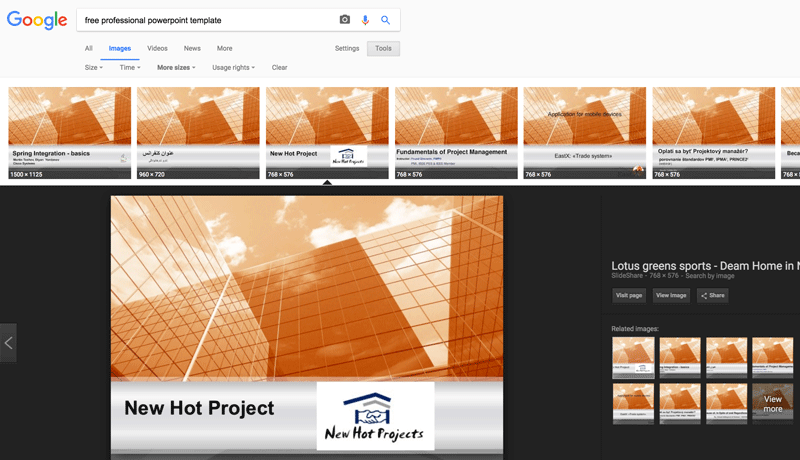Open the Size filter dropdown
Screen dimensions: 800x460
coord(93,68)
